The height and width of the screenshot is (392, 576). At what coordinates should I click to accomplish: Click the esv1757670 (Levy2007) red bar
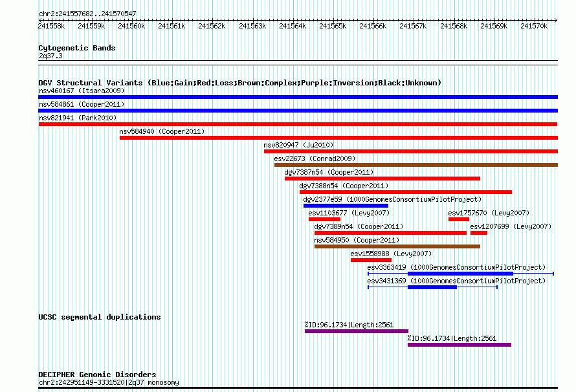click(x=459, y=219)
